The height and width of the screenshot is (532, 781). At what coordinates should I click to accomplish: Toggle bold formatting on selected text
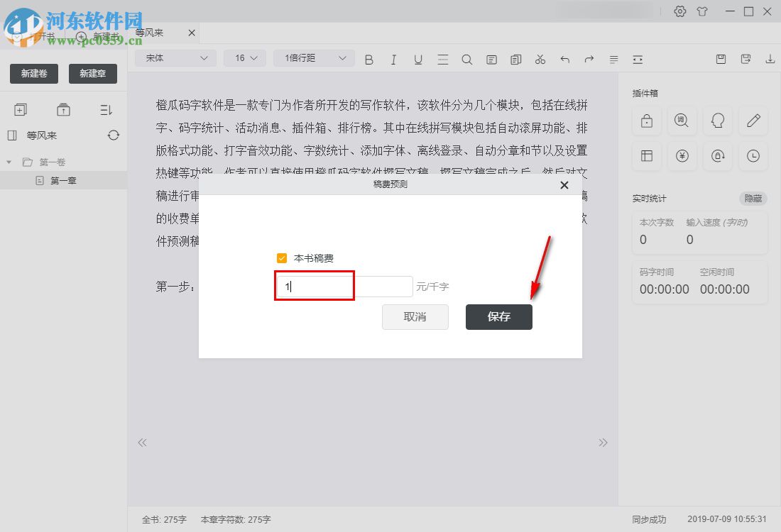368,59
